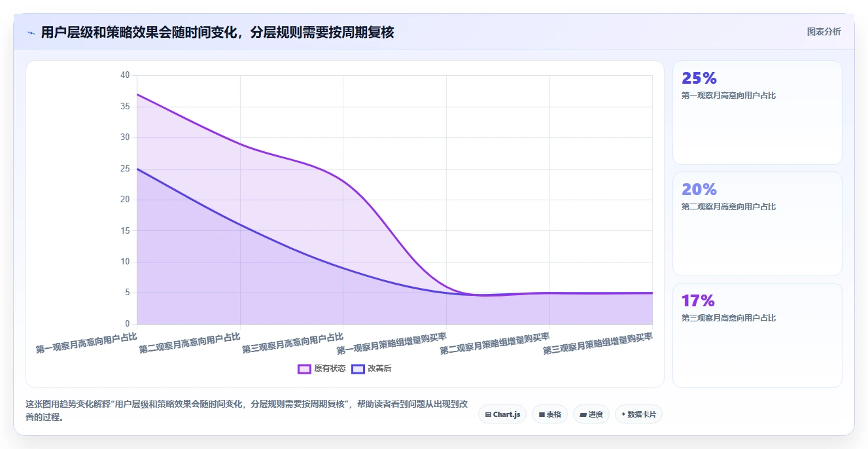The image size is (868, 449).
Task: Click the 图表分析 label
Action: coord(824,31)
